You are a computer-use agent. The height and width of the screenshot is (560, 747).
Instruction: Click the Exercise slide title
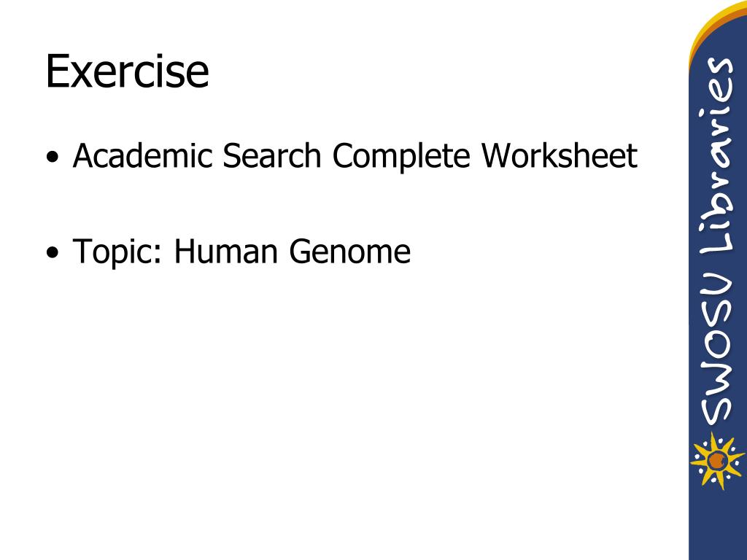tap(127, 71)
